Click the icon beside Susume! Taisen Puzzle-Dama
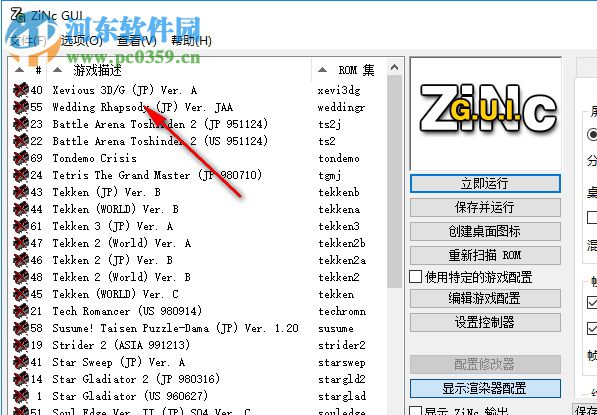Screen dimensions: 597x415 21,328
